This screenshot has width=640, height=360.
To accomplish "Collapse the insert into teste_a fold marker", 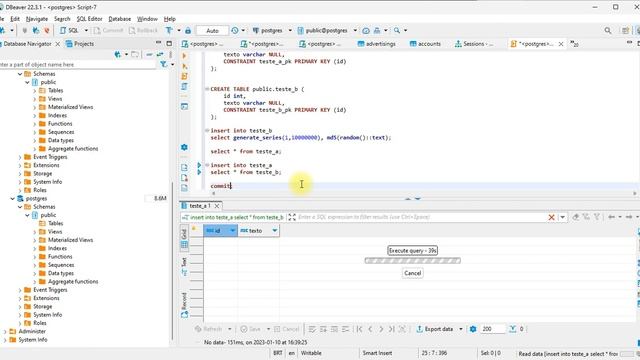I will coord(207,165).
